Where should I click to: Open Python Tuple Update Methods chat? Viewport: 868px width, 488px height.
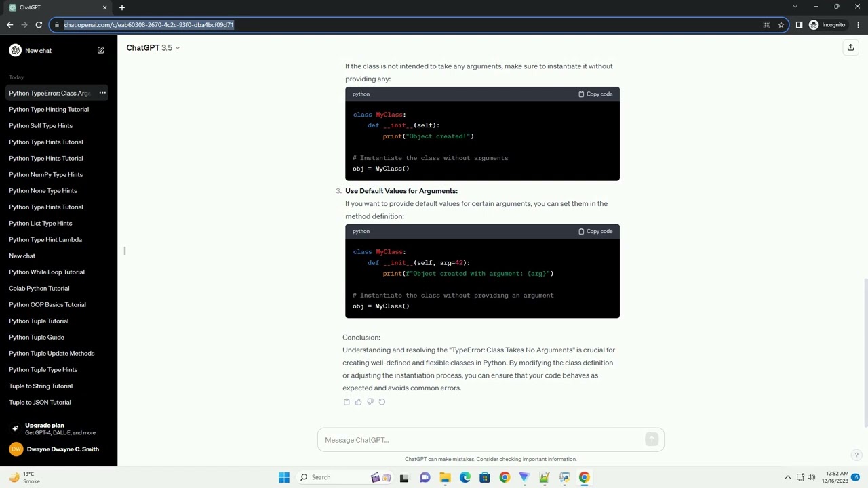pyautogui.click(x=52, y=353)
